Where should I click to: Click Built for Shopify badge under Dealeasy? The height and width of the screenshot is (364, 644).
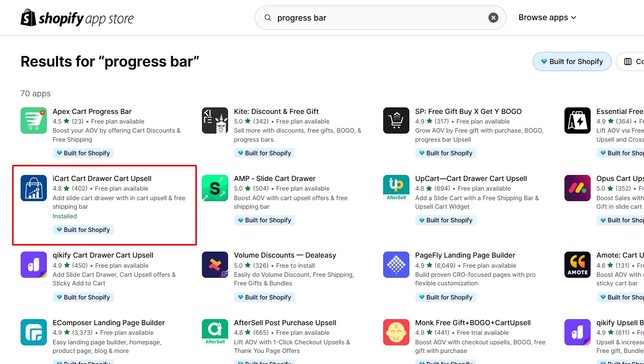[x=264, y=297]
